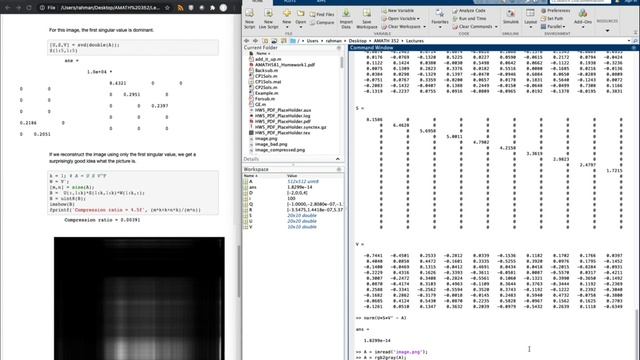Select GE.m file

pyautogui.click(x=260, y=104)
